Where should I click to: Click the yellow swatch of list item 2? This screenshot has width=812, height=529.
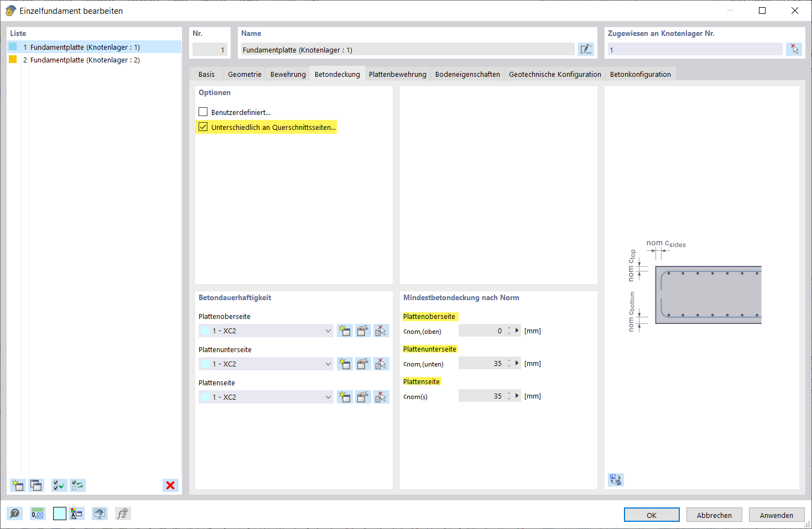[x=13, y=59]
